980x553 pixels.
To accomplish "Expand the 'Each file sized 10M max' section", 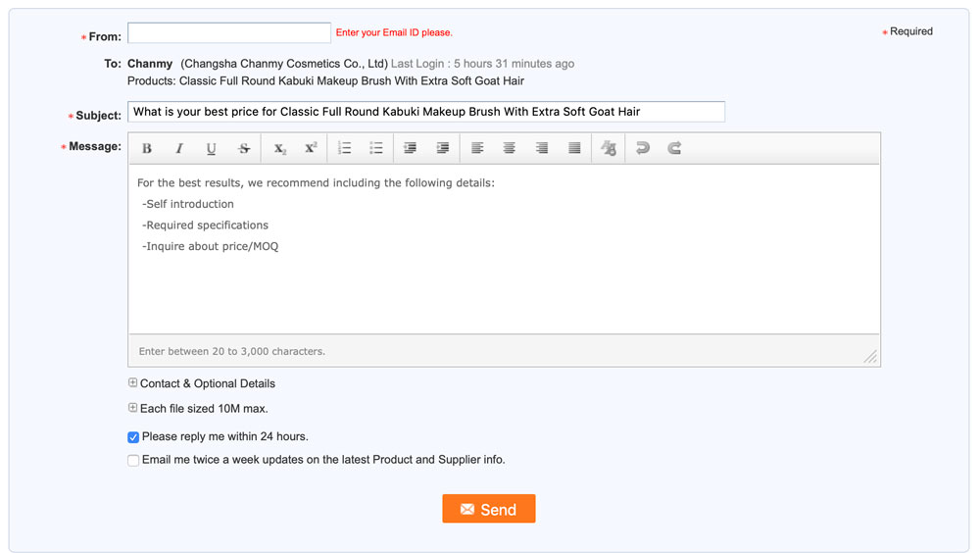I will click(133, 408).
